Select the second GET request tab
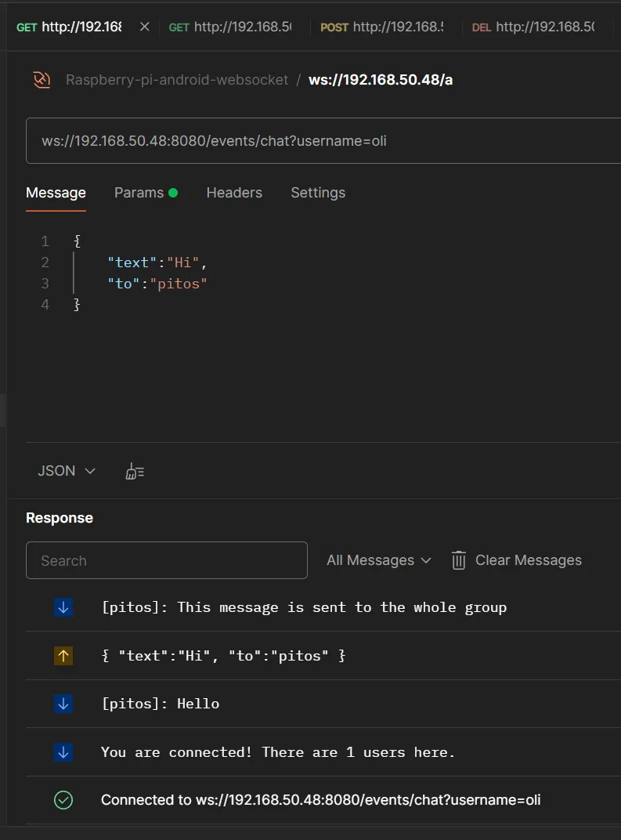This screenshot has height=840, width=621. coord(230,27)
